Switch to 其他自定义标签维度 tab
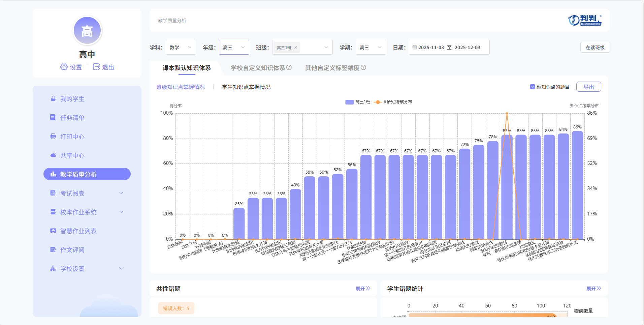644x325 pixels. [332, 68]
